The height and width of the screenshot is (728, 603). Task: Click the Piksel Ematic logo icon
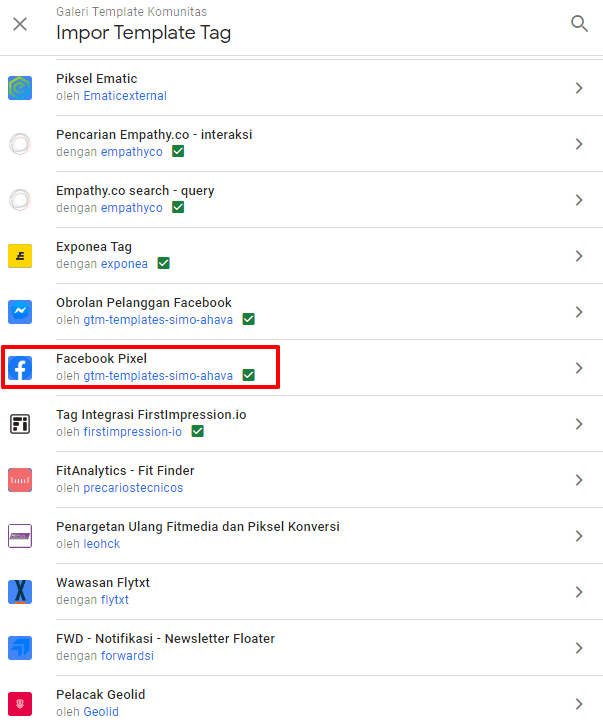click(20, 88)
